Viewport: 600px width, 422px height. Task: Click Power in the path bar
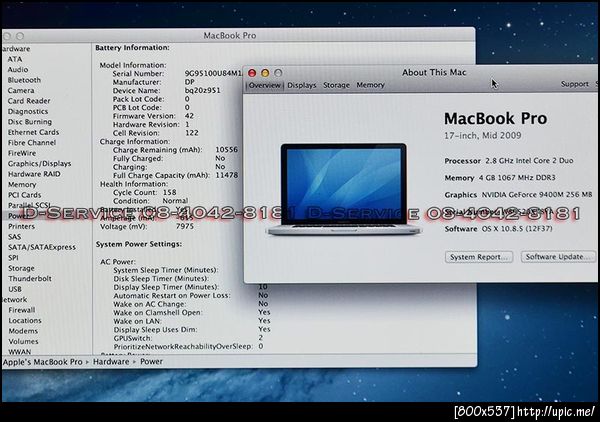pos(152,362)
